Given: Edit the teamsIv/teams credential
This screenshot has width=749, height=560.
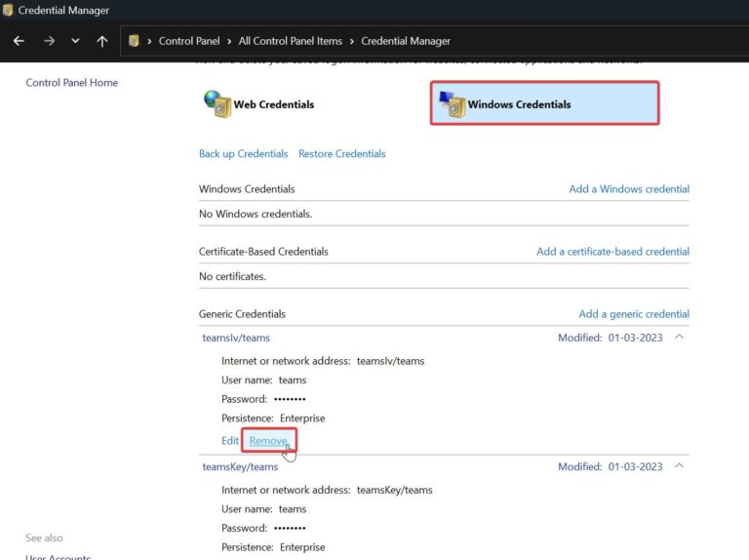Looking at the screenshot, I should [x=230, y=441].
